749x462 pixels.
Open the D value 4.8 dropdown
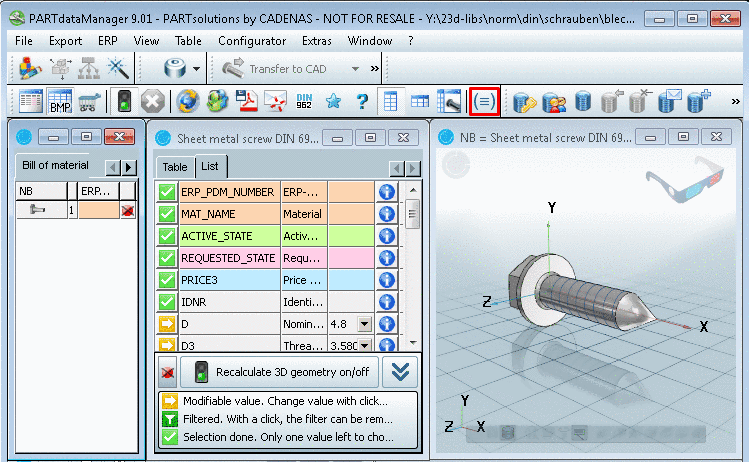point(364,324)
